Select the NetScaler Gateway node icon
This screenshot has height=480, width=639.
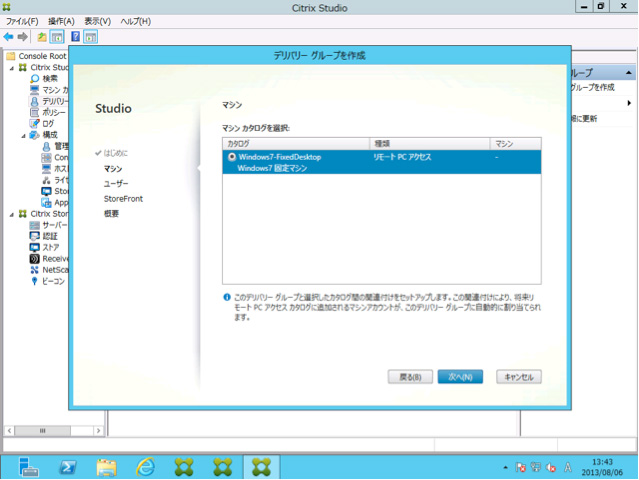pyautogui.click(x=35, y=270)
